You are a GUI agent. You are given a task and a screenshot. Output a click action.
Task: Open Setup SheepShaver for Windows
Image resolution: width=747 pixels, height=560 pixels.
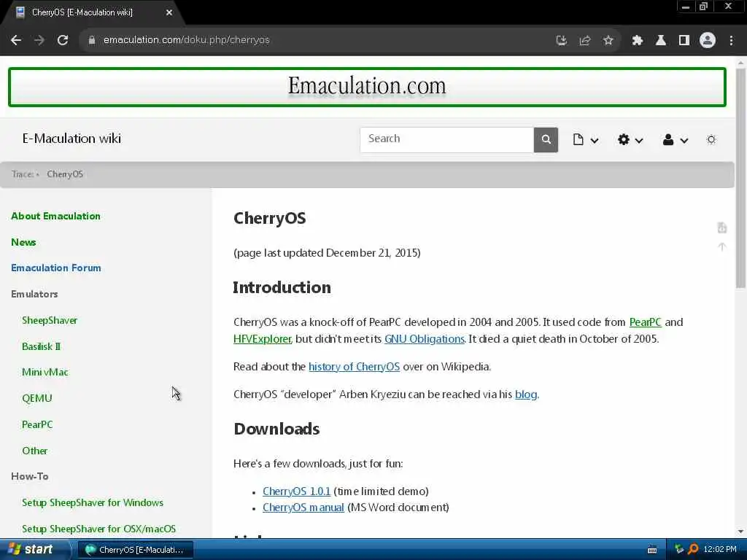click(x=93, y=503)
